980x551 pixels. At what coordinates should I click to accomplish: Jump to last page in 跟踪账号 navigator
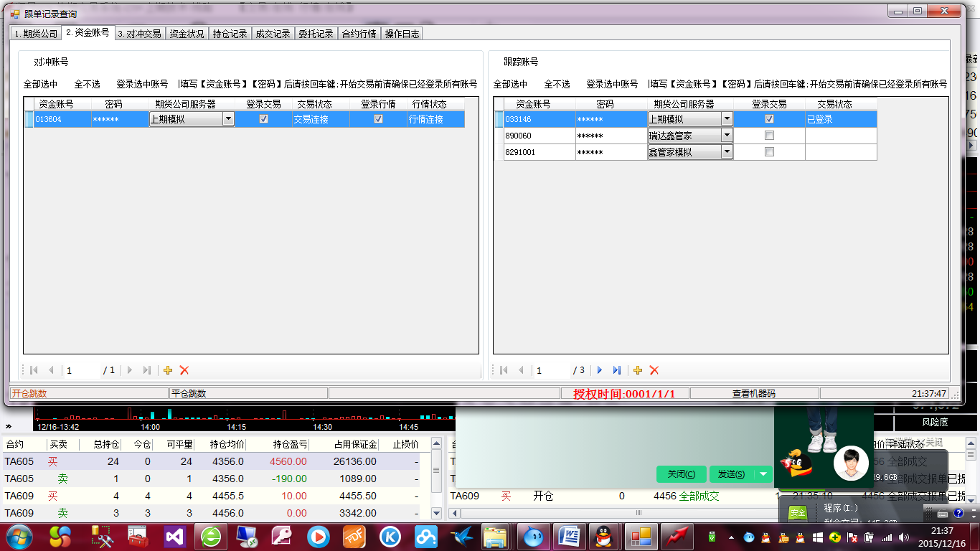tap(617, 370)
